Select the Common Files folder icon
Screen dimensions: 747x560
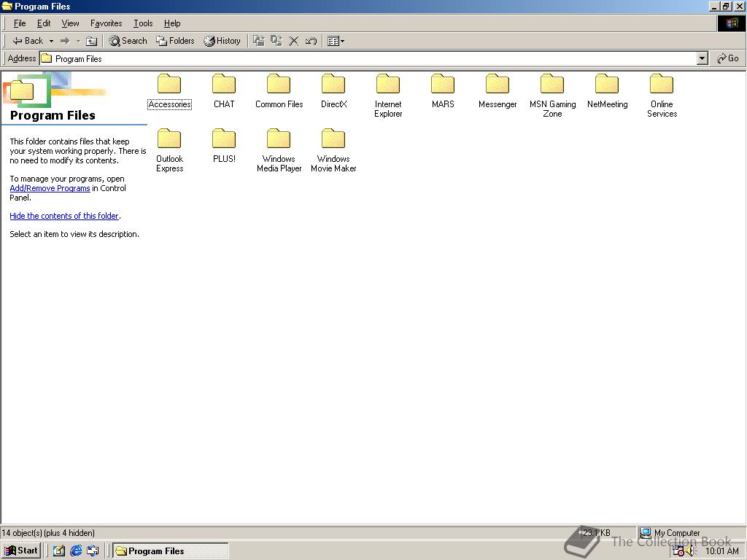coord(279,85)
